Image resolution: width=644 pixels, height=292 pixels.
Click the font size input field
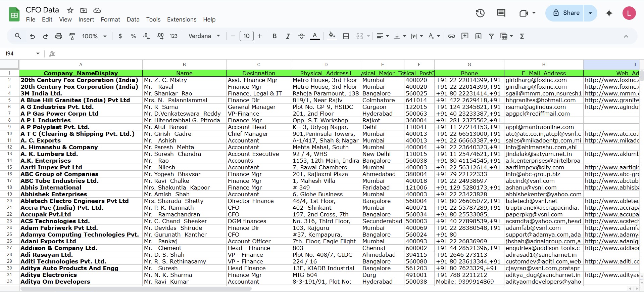(246, 36)
